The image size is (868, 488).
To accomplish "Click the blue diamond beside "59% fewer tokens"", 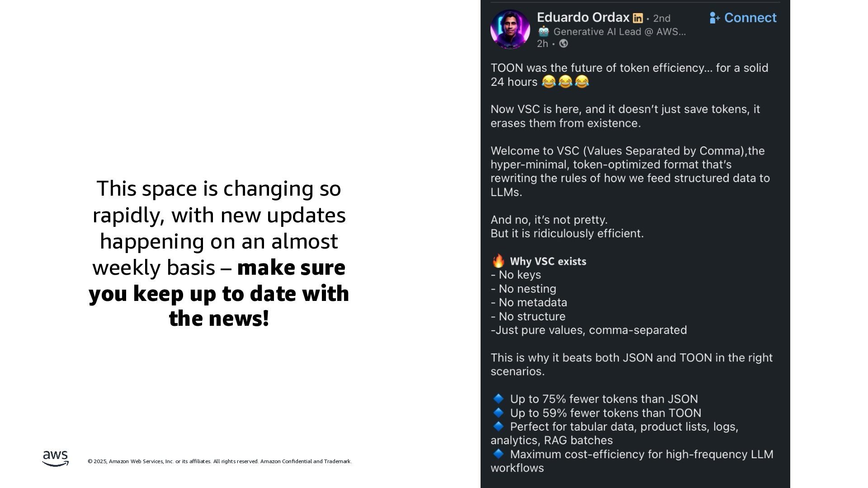I will [x=498, y=413].
